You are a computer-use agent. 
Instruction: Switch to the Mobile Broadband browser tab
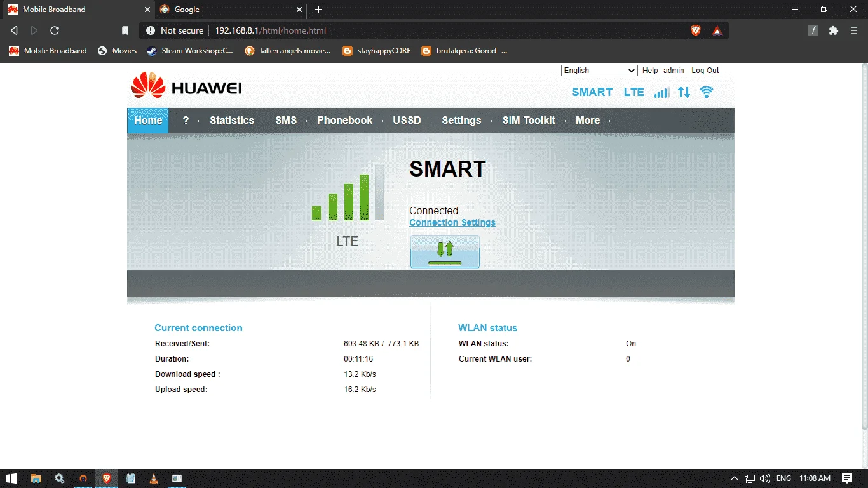click(78, 10)
